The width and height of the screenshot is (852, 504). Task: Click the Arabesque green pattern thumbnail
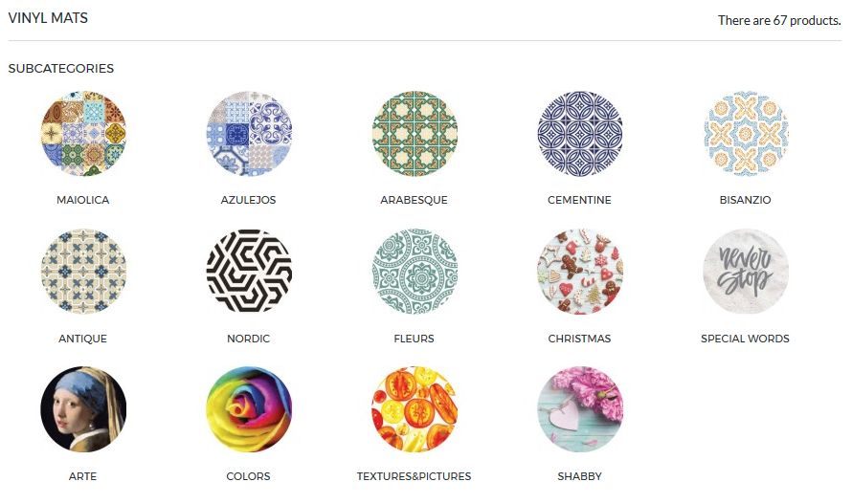pos(415,134)
